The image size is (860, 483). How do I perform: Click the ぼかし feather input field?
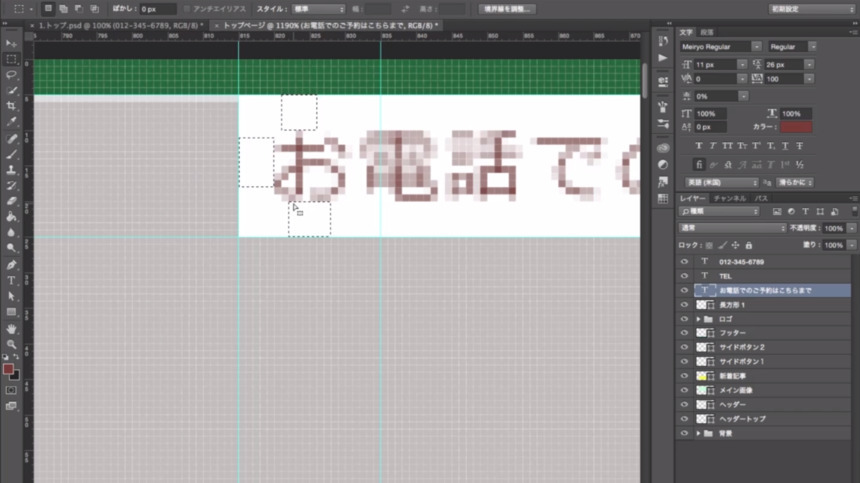(x=157, y=9)
